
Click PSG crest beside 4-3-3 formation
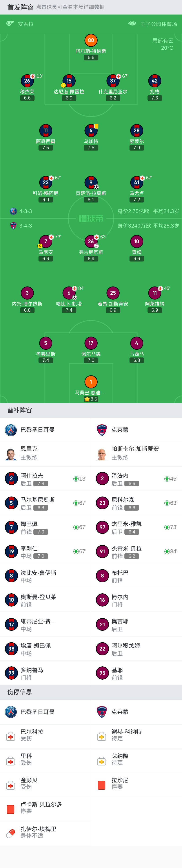(x=13, y=211)
